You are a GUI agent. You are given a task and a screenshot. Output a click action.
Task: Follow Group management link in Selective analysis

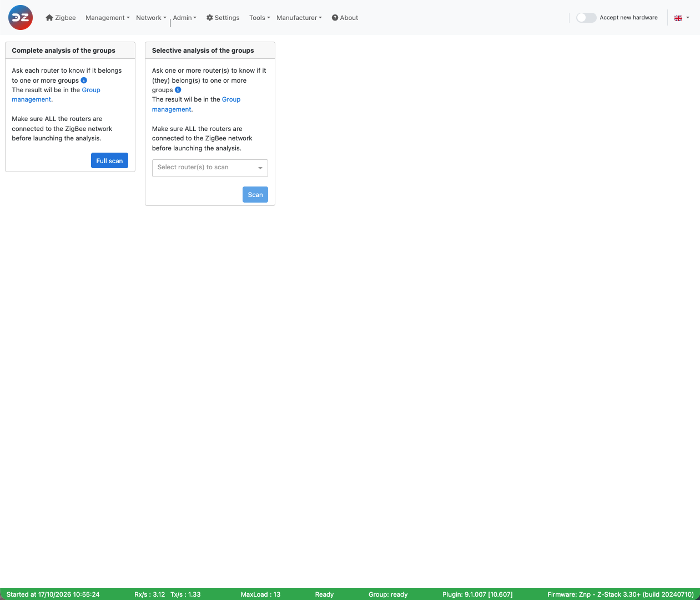tap(196, 104)
